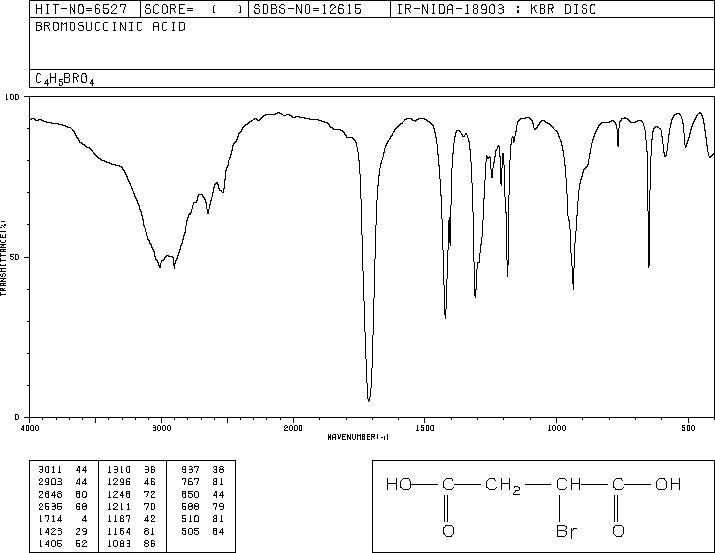This screenshot has width=715, height=553.
Task: Click the 1187 peak table entry
Action: click(x=131, y=519)
